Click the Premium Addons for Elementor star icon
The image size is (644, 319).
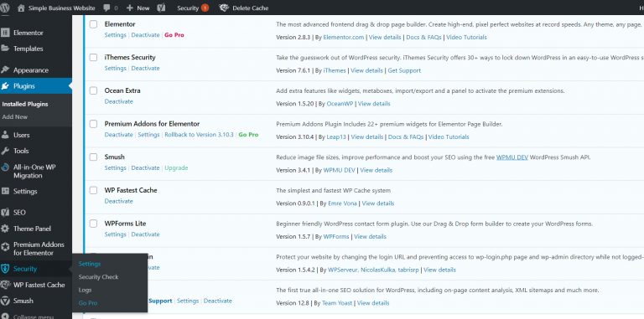(5, 247)
